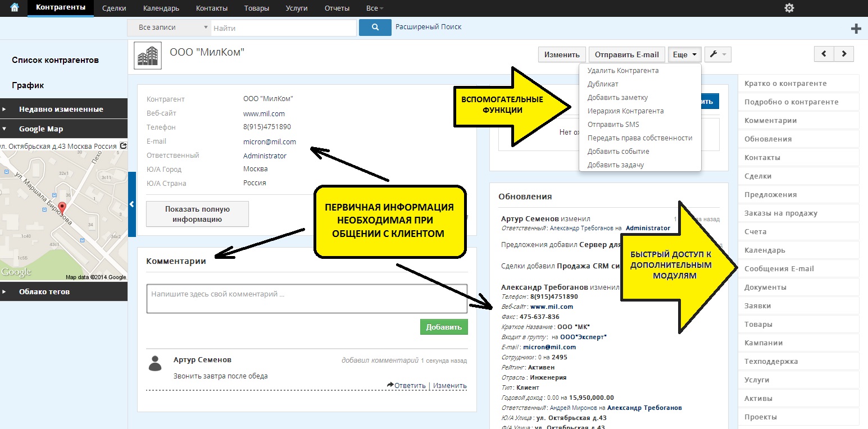Open the Контрагенты tab

tap(61, 8)
